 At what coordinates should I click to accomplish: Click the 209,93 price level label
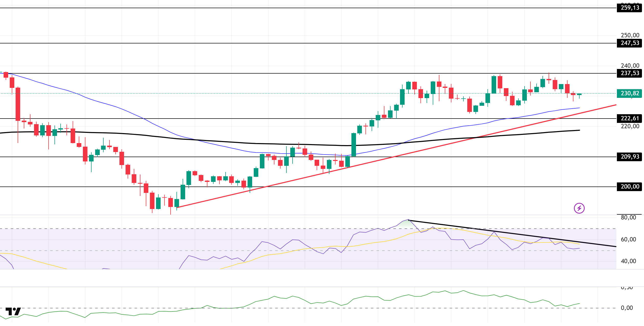coord(630,157)
